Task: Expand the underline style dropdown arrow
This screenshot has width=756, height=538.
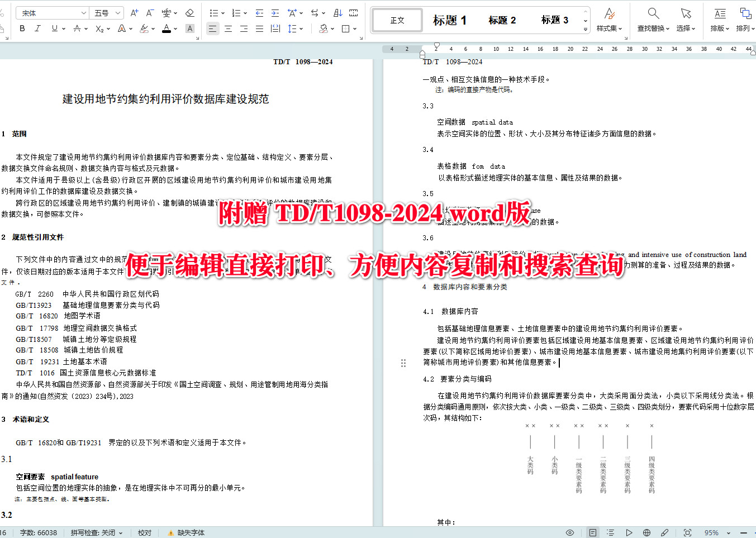Action: 64,28
